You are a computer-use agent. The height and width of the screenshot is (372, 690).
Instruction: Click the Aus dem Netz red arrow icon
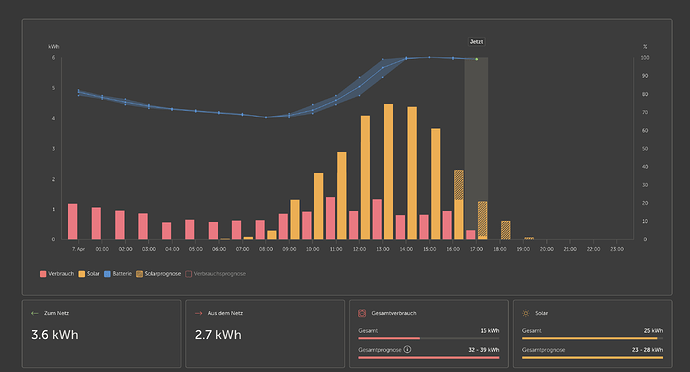(198, 313)
